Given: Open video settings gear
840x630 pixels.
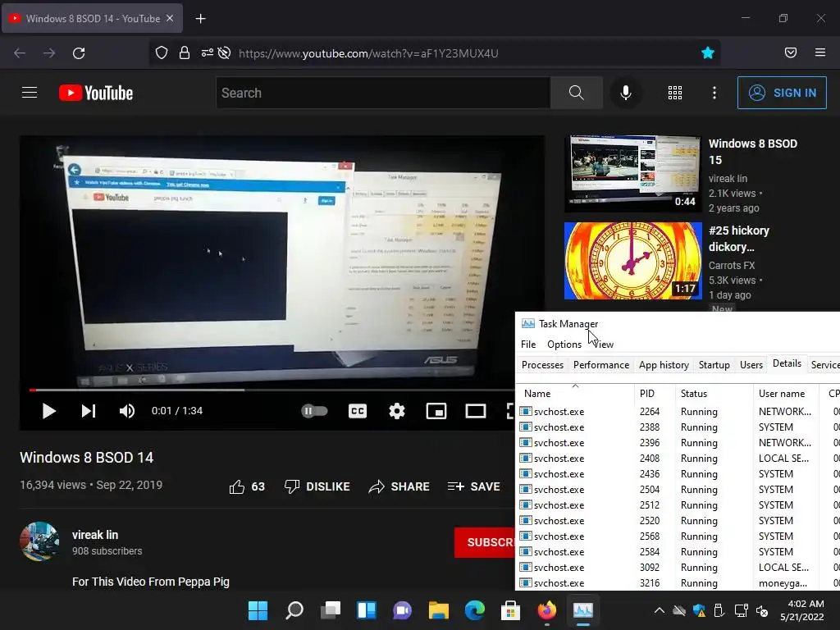Looking at the screenshot, I should [x=396, y=411].
